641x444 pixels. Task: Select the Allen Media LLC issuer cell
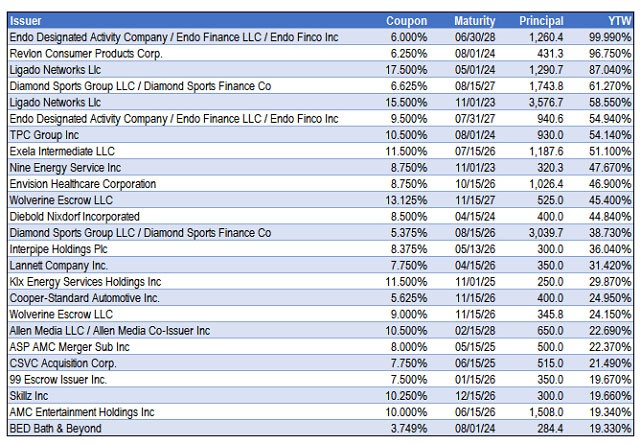tap(110, 330)
